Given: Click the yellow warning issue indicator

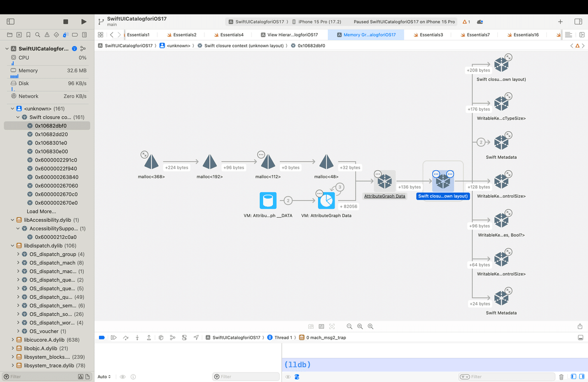Looking at the screenshot, I should pyautogui.click(x=466, y=22).
